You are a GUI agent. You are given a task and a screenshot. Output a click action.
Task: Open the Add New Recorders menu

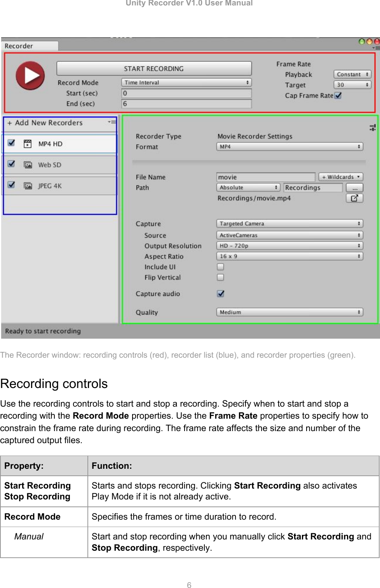tap(45, 122)
